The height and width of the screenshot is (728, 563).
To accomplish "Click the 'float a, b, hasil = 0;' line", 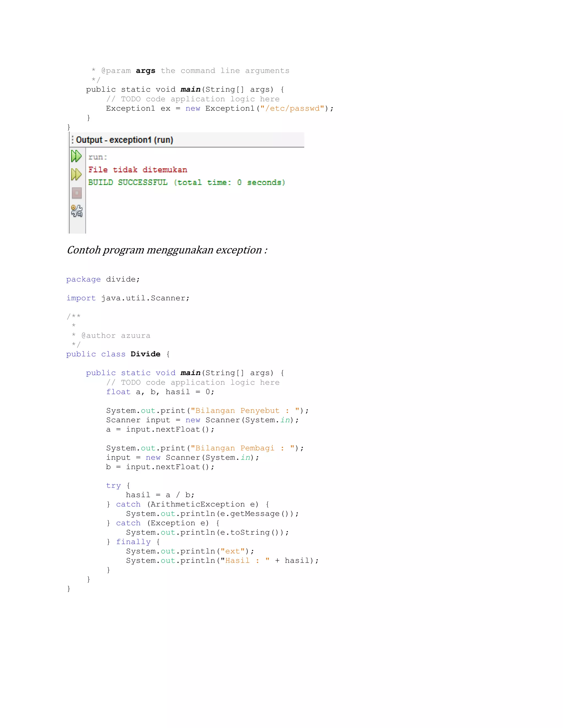I will 160,392.
